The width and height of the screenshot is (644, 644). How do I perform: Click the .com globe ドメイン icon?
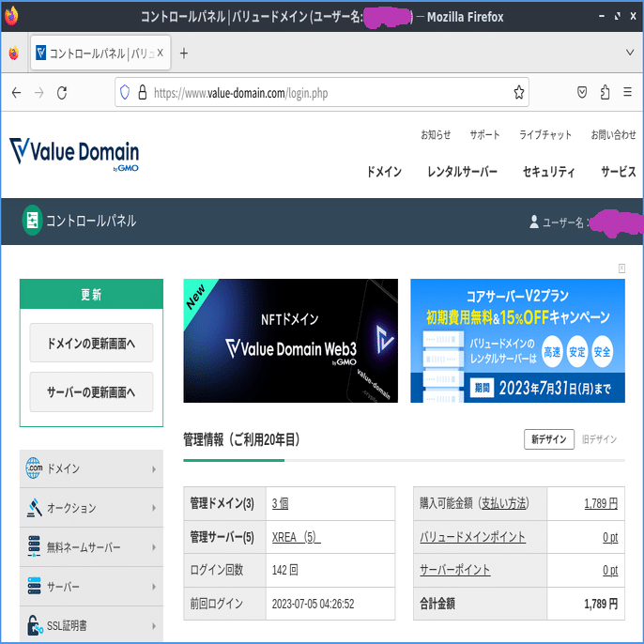[34, 468]
